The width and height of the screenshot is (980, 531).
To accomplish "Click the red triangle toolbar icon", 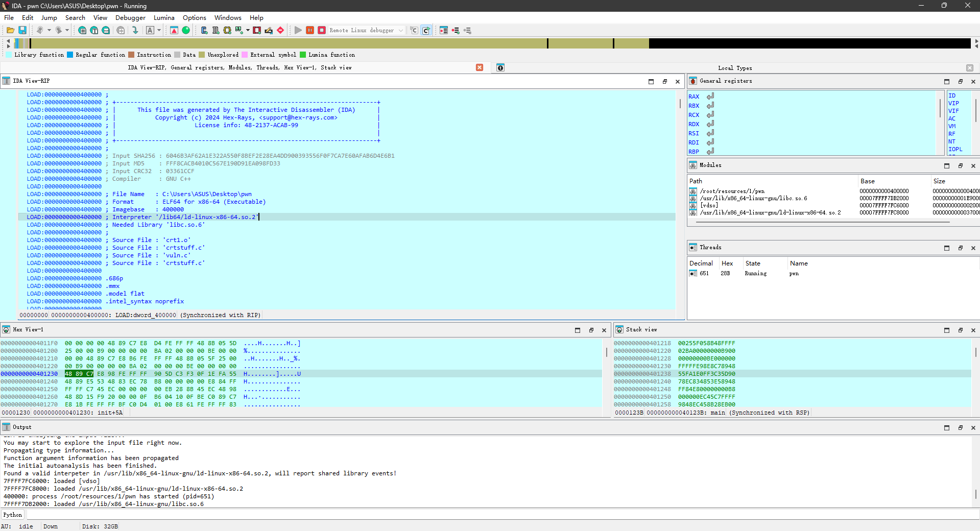I will [174, 31].
